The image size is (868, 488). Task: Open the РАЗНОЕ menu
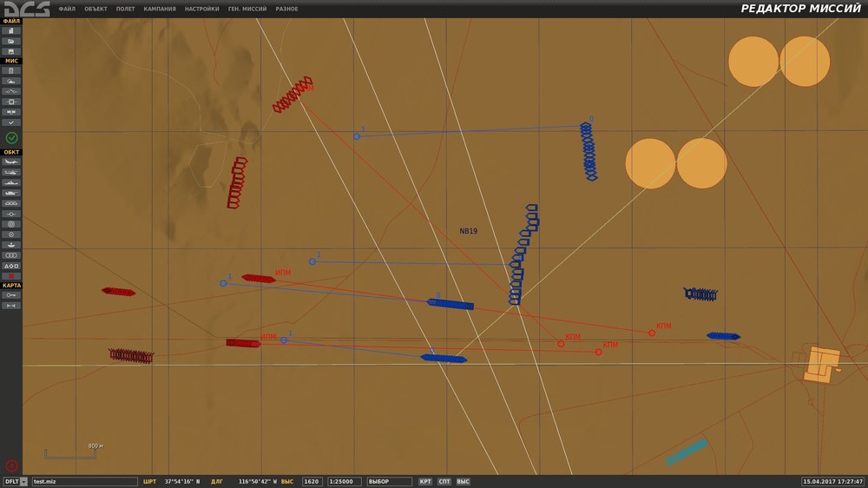pos(286,9)
